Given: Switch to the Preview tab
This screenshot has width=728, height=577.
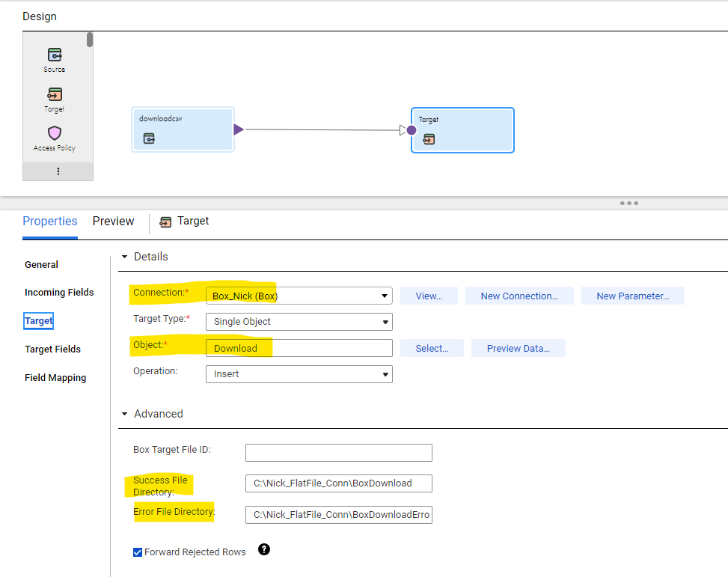Looking at the screenshot, I should point(113,221).
